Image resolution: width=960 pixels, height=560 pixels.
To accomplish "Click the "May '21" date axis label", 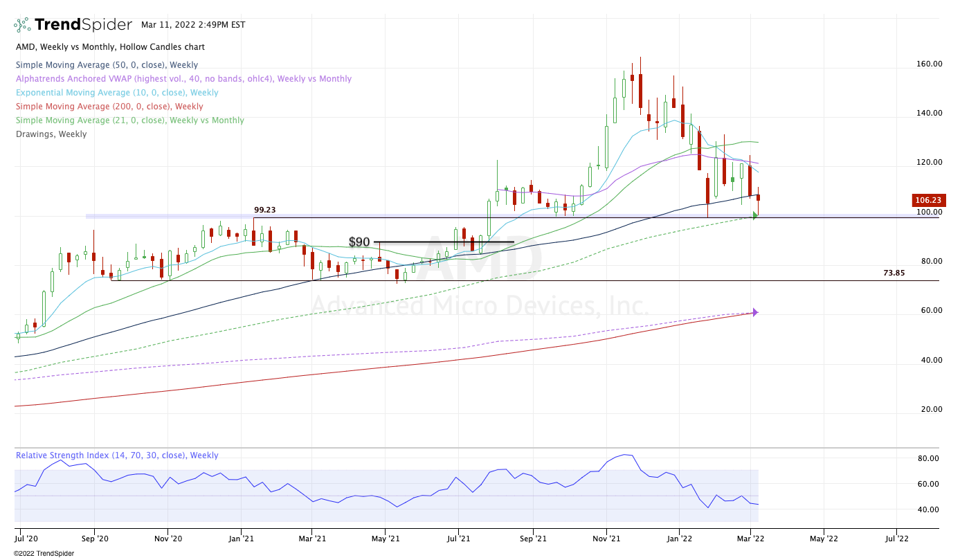I will 386,537.
